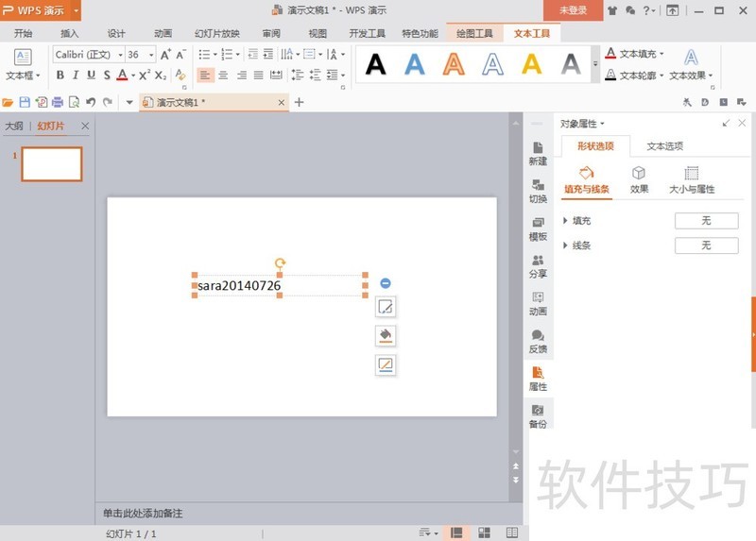Click the Bold formatting icon

click(60, 76)
